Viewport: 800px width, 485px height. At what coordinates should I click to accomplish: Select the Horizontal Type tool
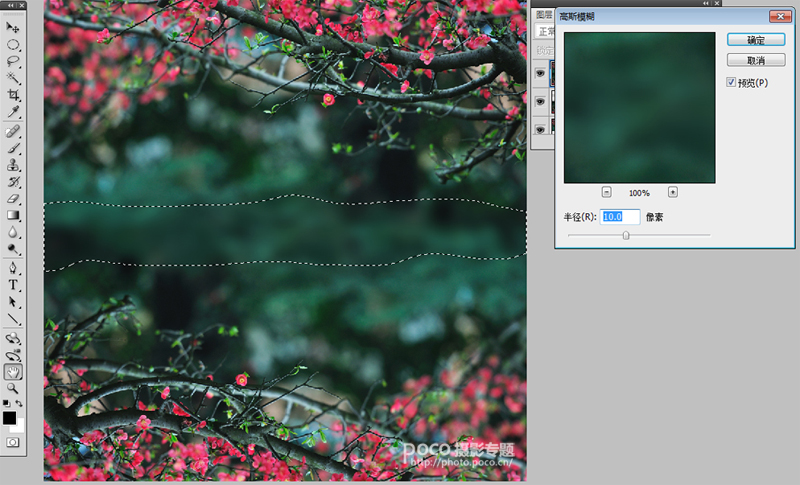coord(13,285)
